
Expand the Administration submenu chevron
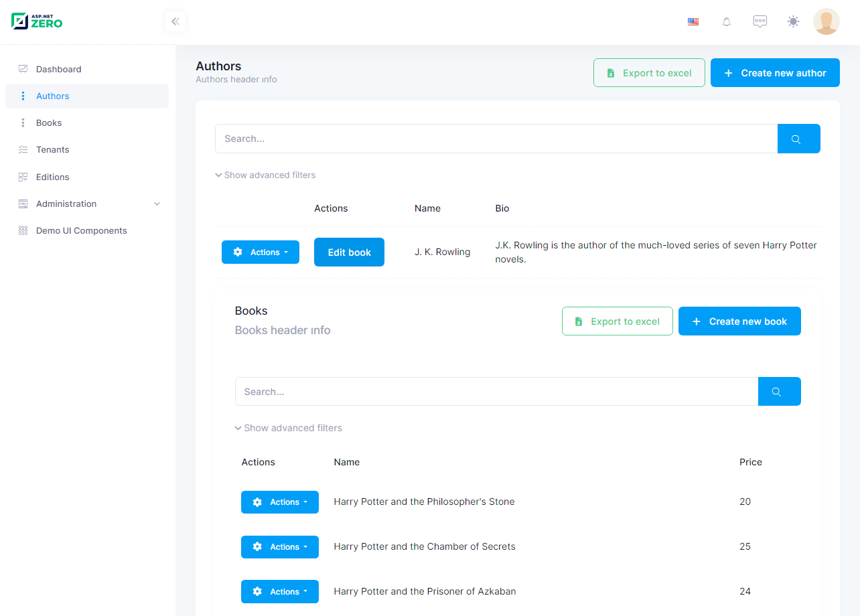157,204
